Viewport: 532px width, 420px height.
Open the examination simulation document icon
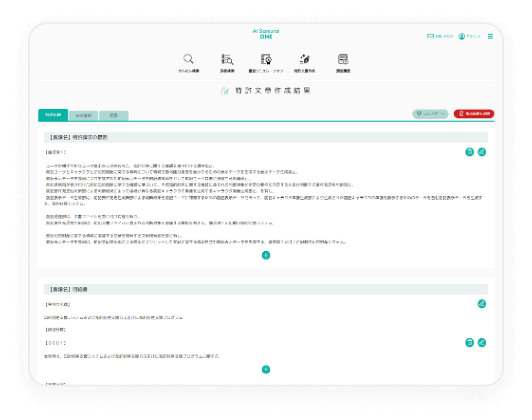(266, 59)
